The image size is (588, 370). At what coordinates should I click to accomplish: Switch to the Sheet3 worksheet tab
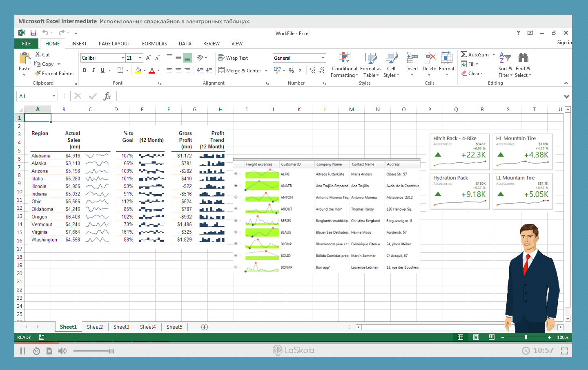pos(121,327)
